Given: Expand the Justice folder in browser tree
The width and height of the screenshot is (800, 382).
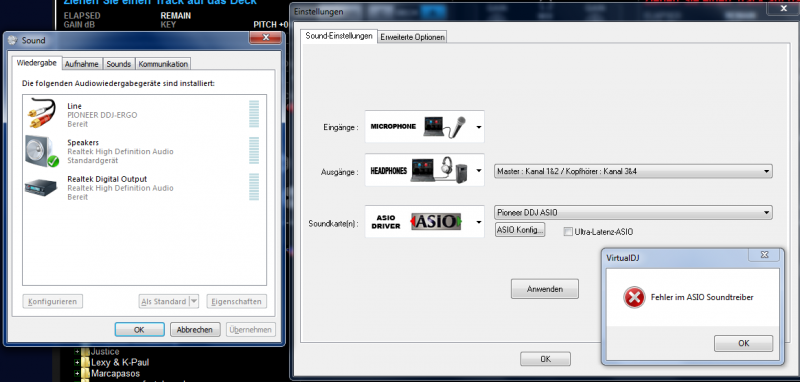Looking at the screenshot, I should (x=78, y=351).
